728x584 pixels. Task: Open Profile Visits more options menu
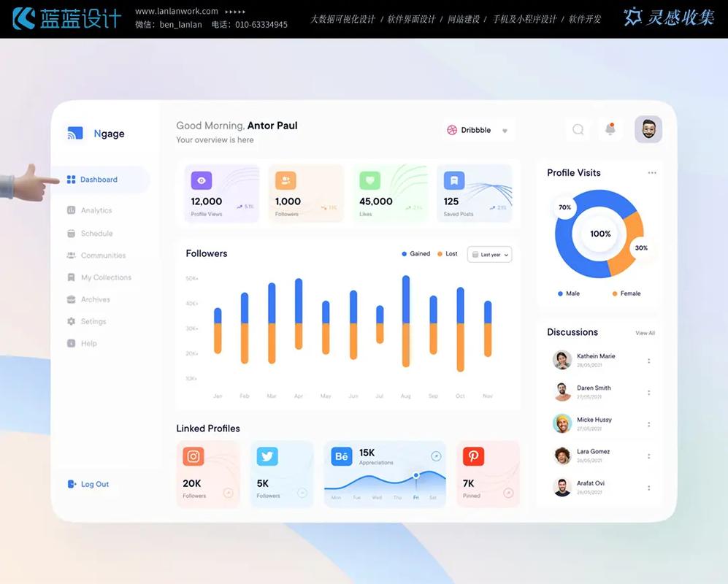point(652,173)
